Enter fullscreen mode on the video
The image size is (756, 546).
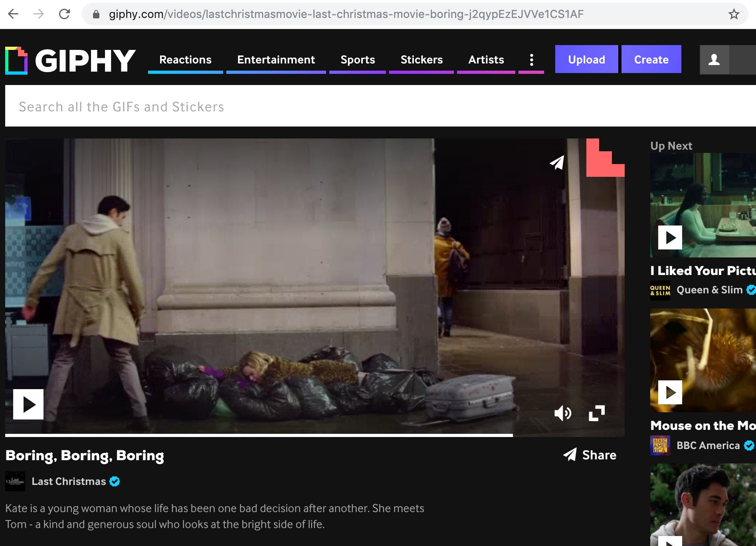coord(597,413)
